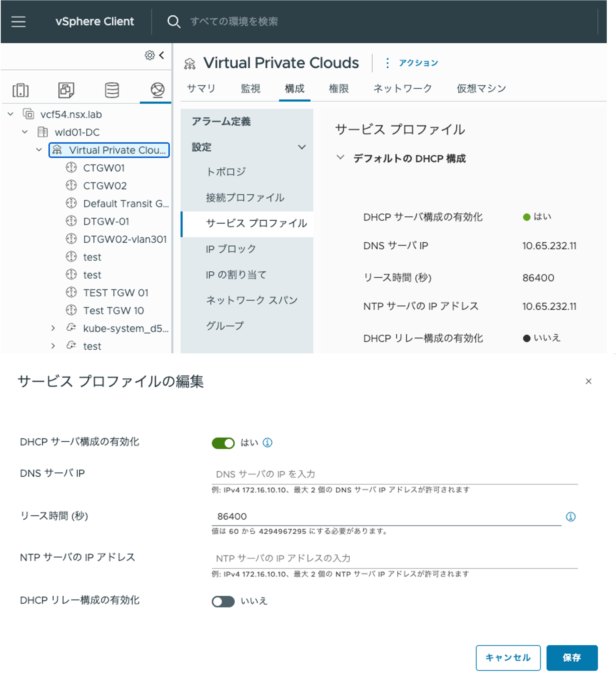The width and height of the screenshot is (616, 679).
Task: Collapse the 設定 section chevron
Action: (302, 147)
